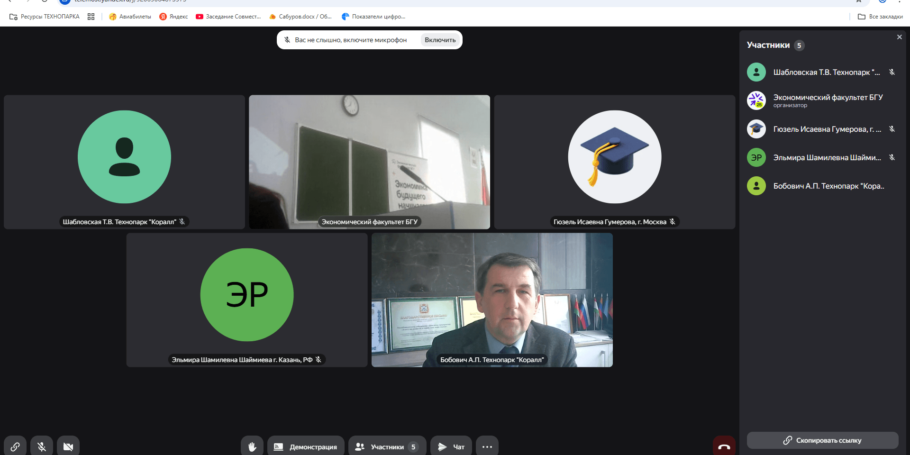Raise hand using the hand icon
This screenshot has height=455, width=910.
pyautogui.click(x=253, y=446)
